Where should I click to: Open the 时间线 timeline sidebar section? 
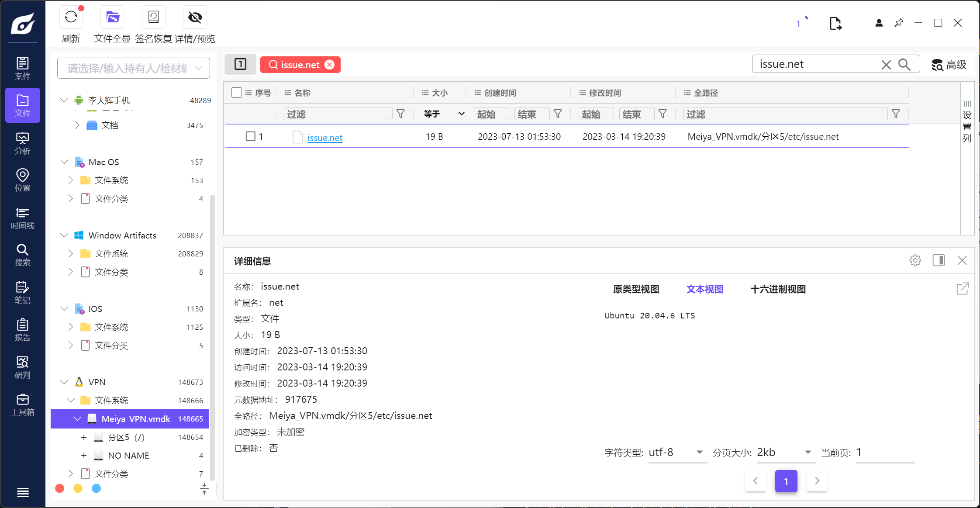22,218
